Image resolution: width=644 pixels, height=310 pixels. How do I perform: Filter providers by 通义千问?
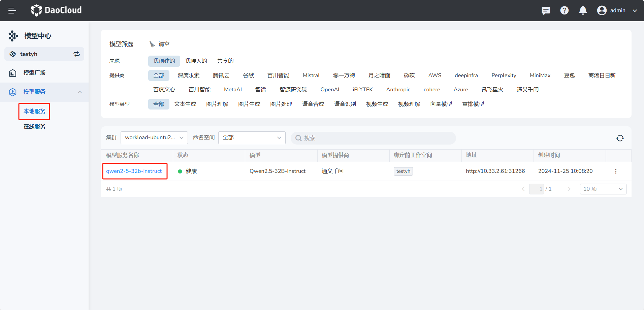coord(527,90)
